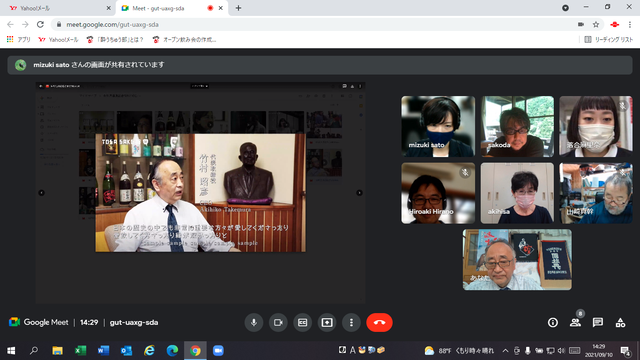Click the present screen button
The width and height of the screenshot is (640, 360).
[327, 322]
